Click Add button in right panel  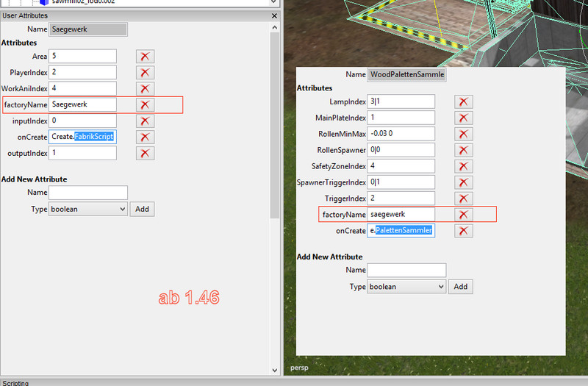pos(461,287)
